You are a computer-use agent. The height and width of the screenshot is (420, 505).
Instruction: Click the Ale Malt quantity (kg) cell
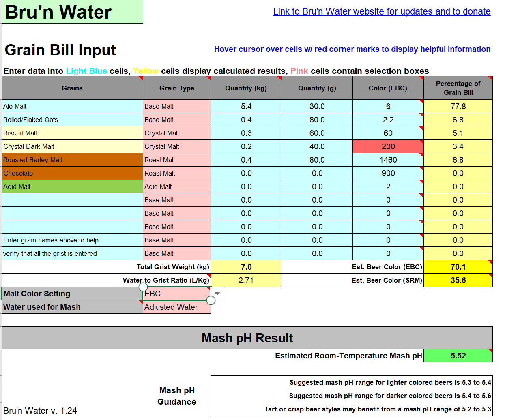click(246, 106)
